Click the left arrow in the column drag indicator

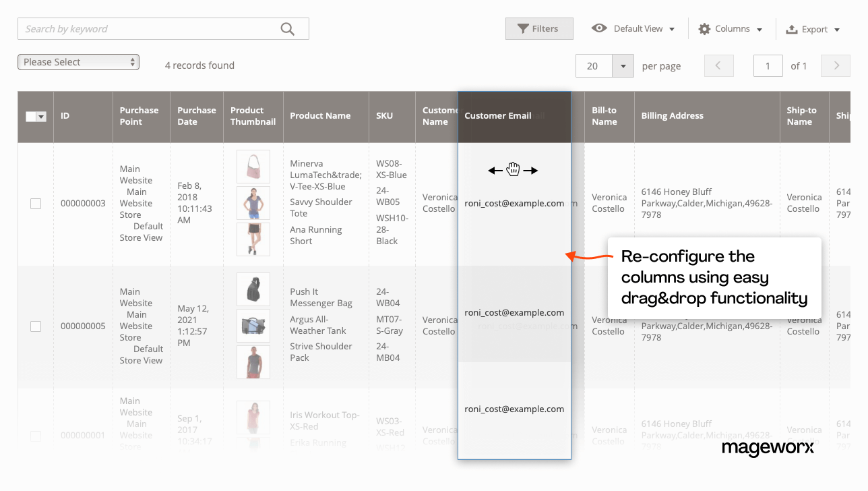[495, 170]
